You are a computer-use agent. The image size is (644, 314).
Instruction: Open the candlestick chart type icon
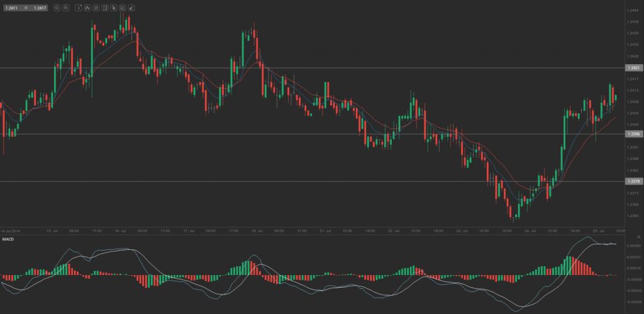click(87, 8)
